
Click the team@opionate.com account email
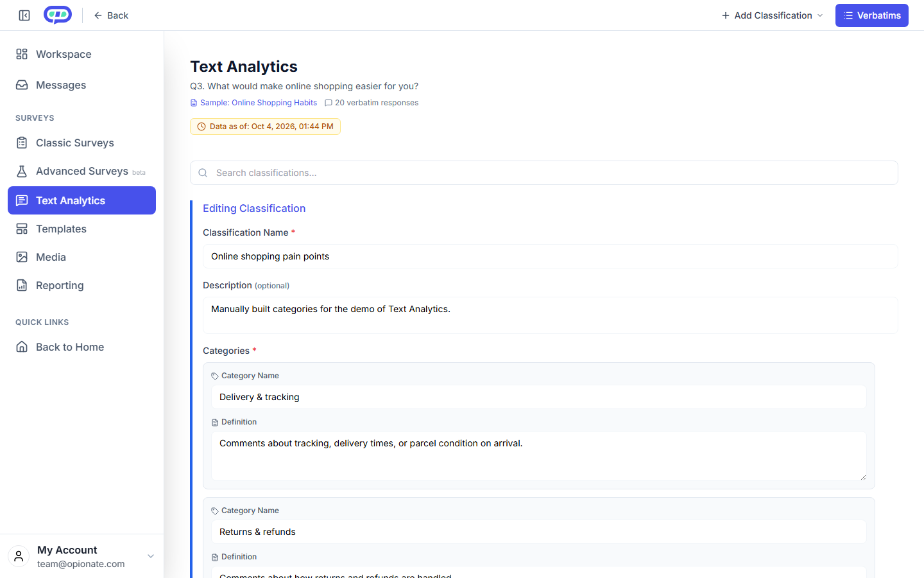pos(81,564)
